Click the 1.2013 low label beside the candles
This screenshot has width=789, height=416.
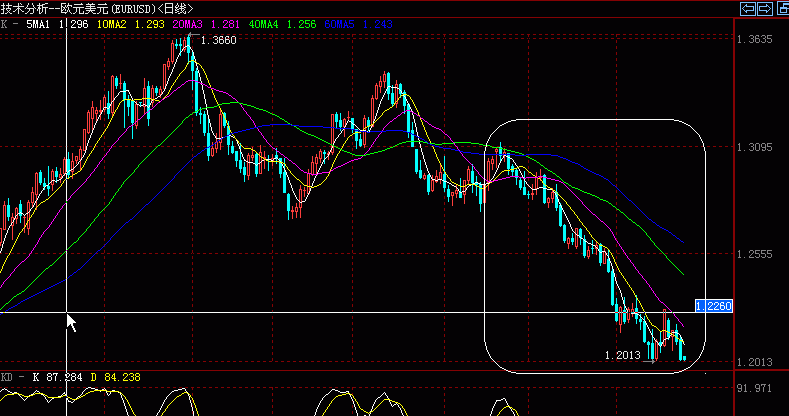(x=622, y=355)
